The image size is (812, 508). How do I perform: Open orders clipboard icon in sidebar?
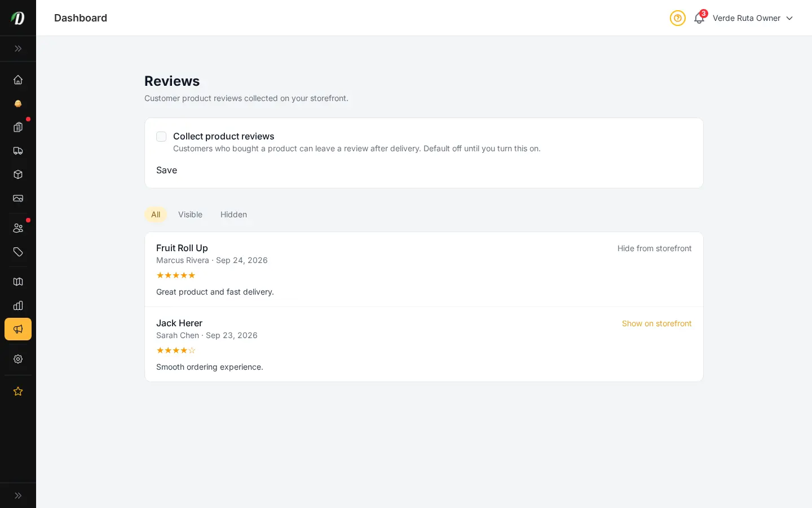[18, 127]
